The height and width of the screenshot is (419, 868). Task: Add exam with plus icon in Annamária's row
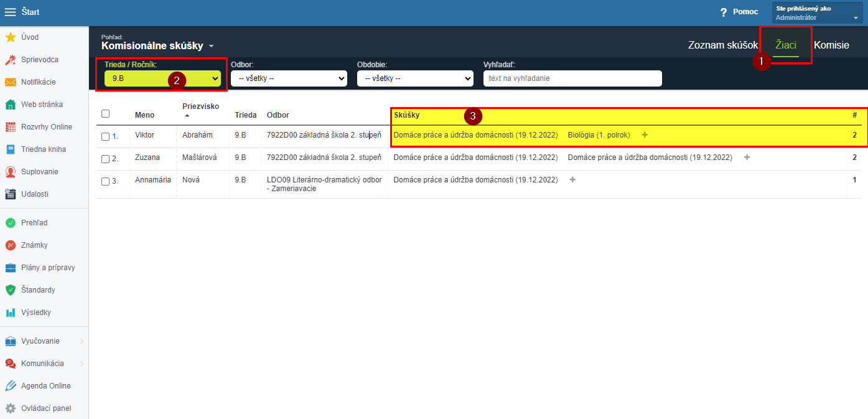click(572, 180)
